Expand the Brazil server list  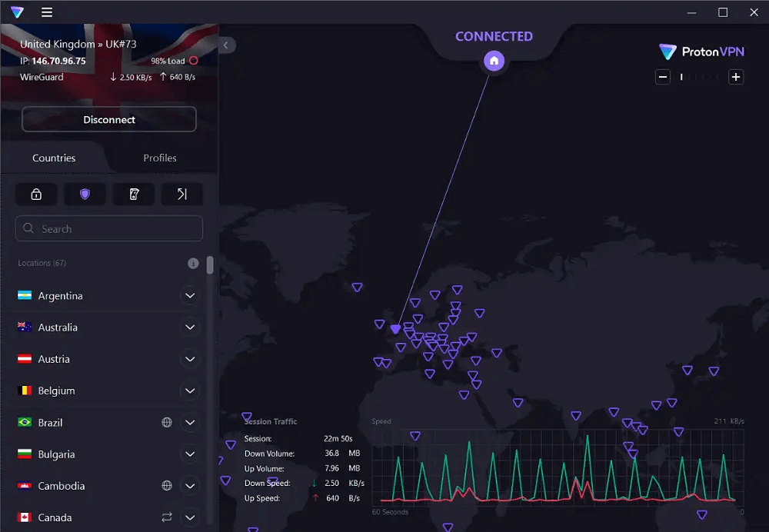point(190,422)
